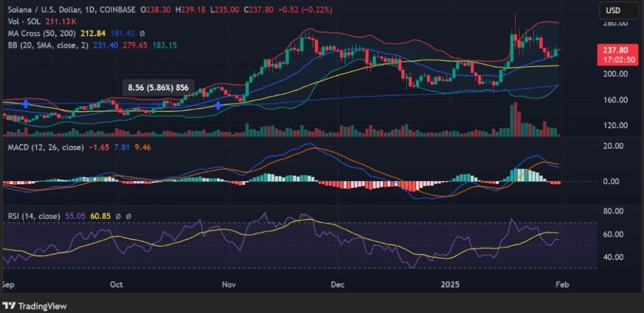Click the 0.00 label on the MACD axis
This screenshot has height=313, width=644.
(x=611, y=181)
